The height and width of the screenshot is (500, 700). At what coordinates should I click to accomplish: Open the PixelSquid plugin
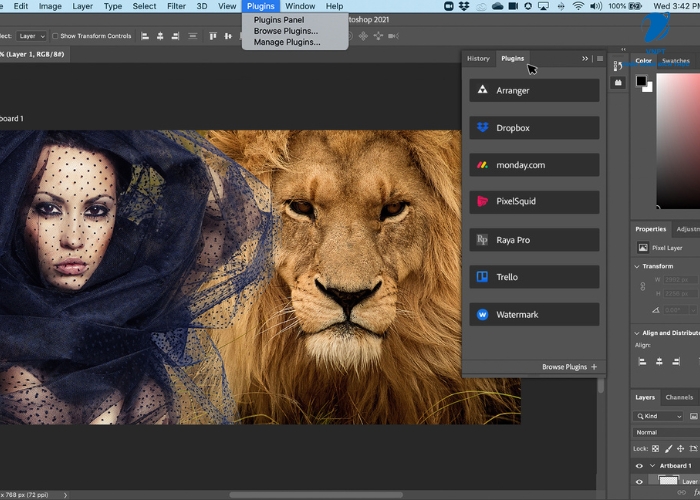[534, 201]
